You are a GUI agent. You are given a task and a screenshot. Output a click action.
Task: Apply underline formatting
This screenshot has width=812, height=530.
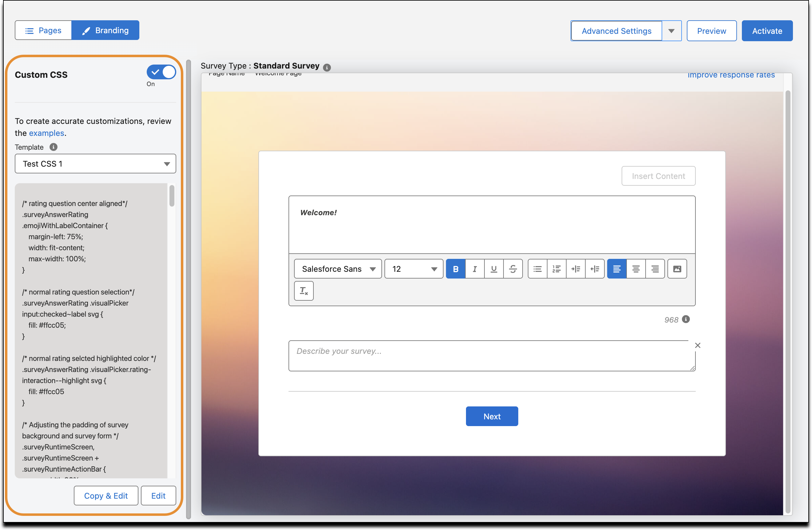click(x=494, y=269)
